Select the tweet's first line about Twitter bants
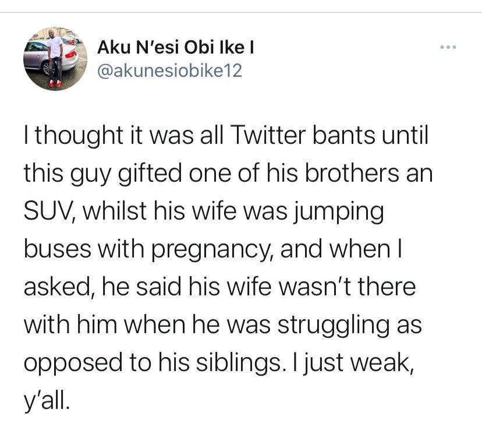482x448 pixels. (x=226, y=136)
